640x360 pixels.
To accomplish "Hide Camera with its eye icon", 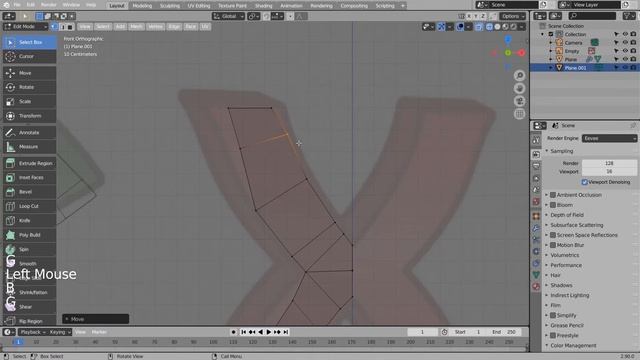I will tap(625, 42).
